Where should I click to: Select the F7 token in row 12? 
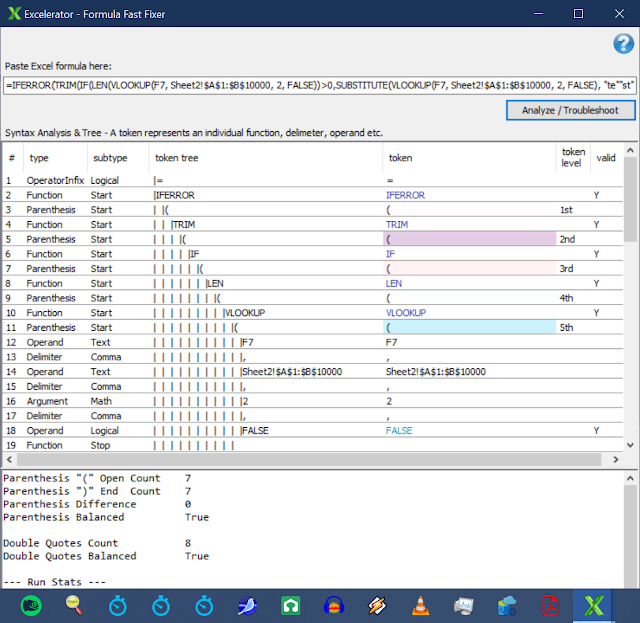(x=391, y=342)
